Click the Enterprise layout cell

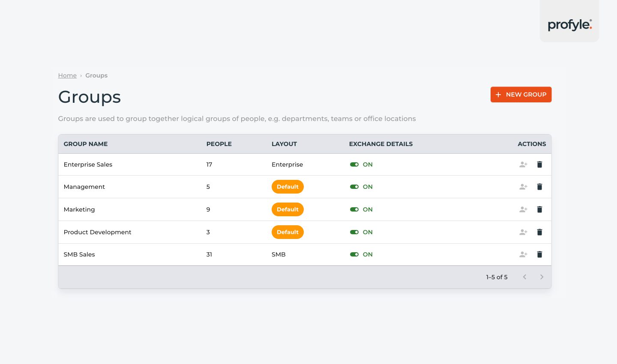pos(287,164)
